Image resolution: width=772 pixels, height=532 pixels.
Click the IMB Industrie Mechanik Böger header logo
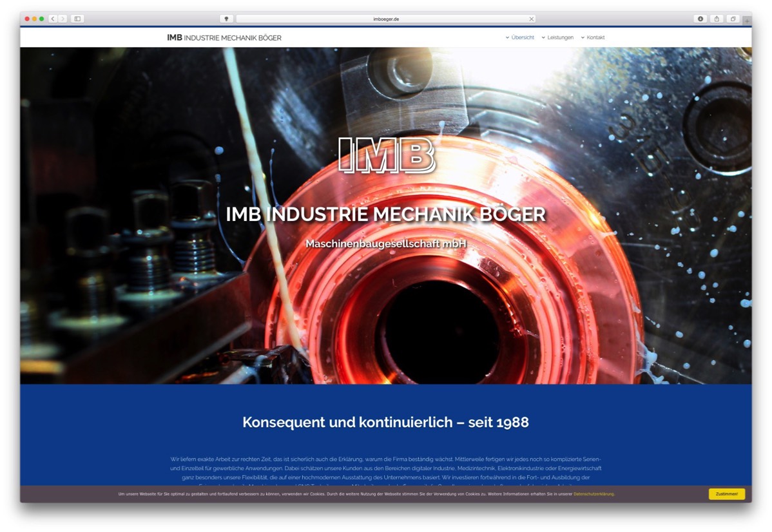[224, 37]
